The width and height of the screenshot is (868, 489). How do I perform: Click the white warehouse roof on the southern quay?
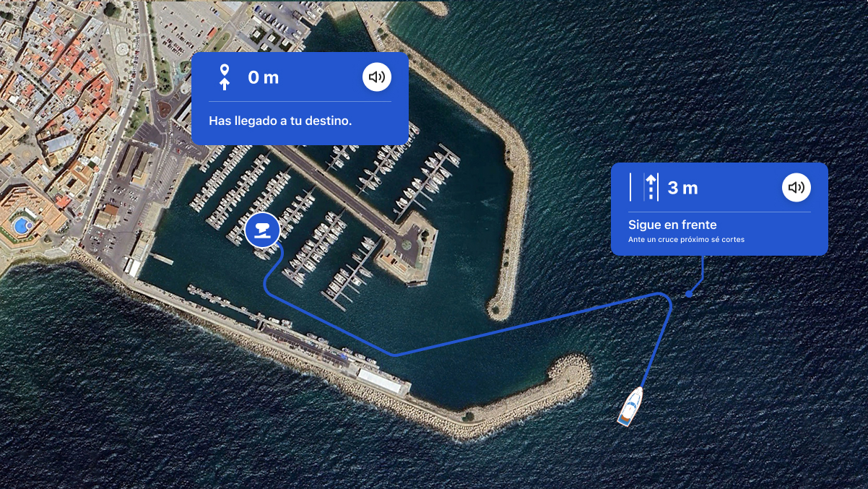383,381
